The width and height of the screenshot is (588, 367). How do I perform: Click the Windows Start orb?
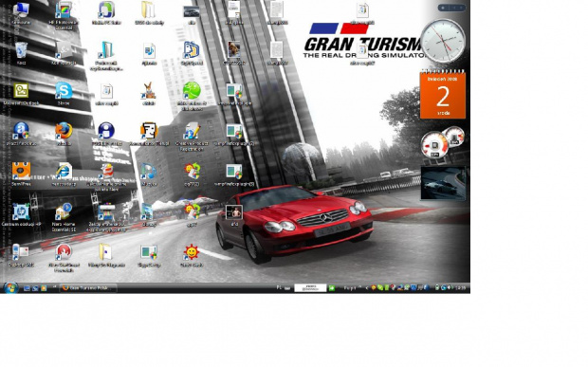coord(10,288)
